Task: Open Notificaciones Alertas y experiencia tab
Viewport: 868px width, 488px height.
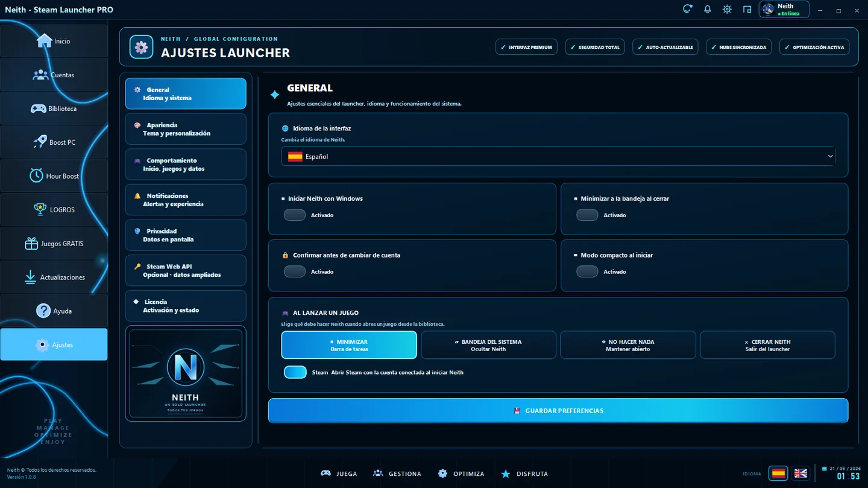Action: 186,200
